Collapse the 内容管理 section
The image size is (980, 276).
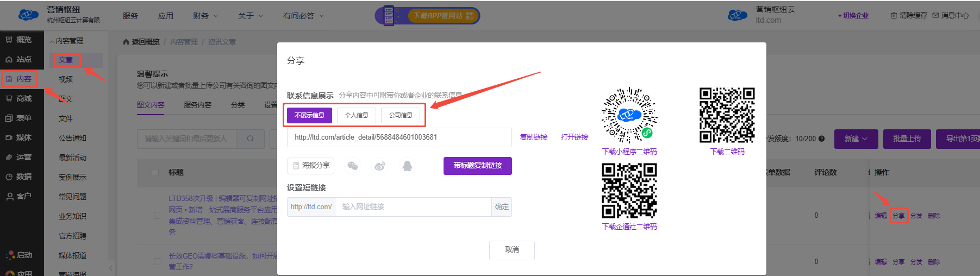click(x=67, y=41)
